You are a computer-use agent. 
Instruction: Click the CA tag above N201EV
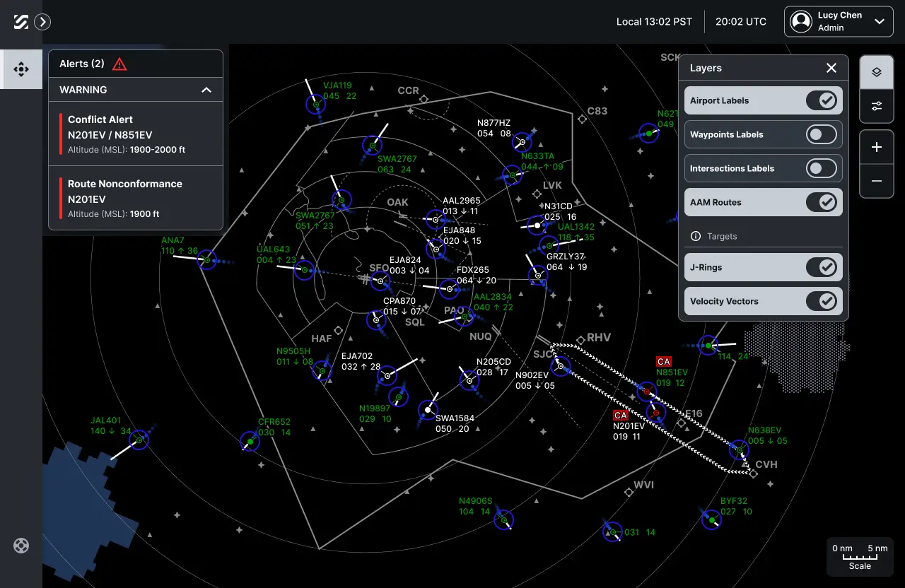point(620,416)
